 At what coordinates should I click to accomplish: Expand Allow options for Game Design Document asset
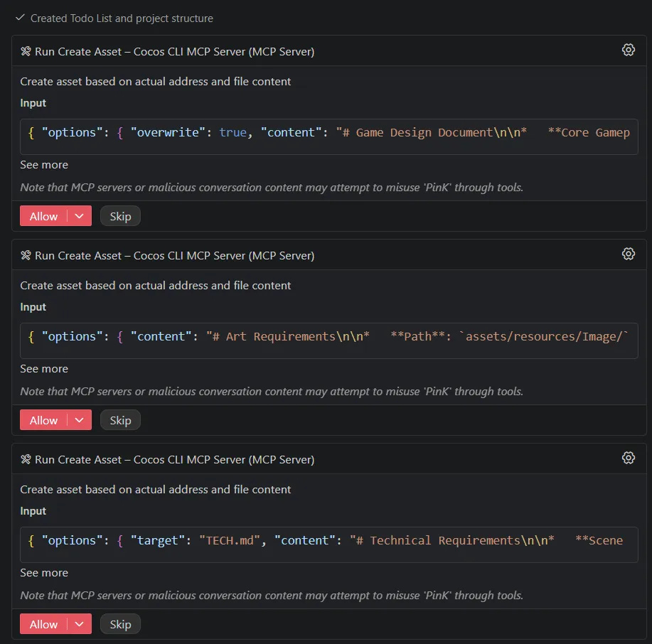(80, 216)
